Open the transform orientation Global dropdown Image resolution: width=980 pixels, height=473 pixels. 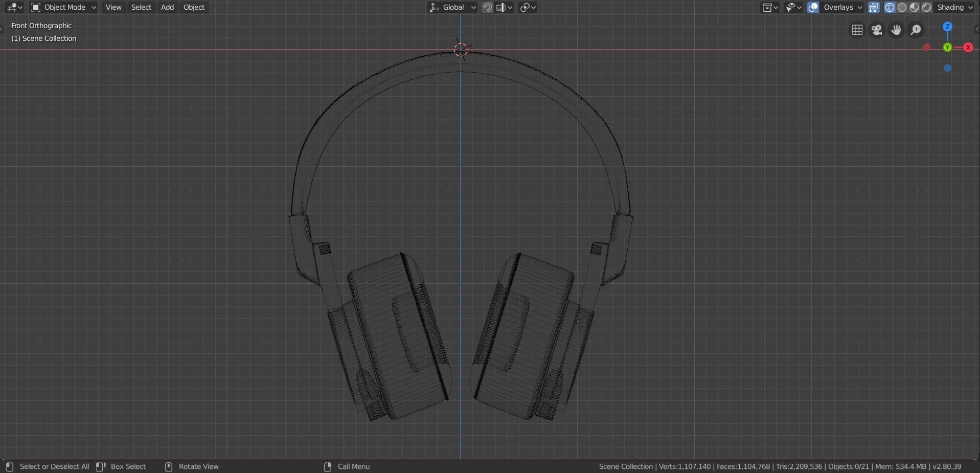tap(452, 7)
